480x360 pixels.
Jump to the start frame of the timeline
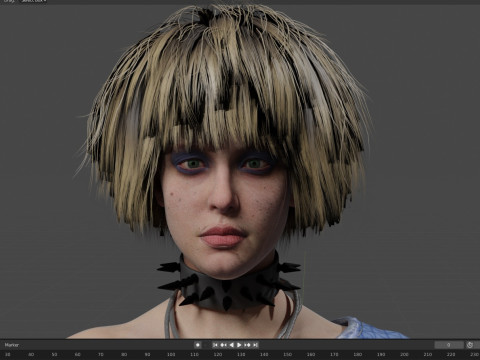point(215,345)
